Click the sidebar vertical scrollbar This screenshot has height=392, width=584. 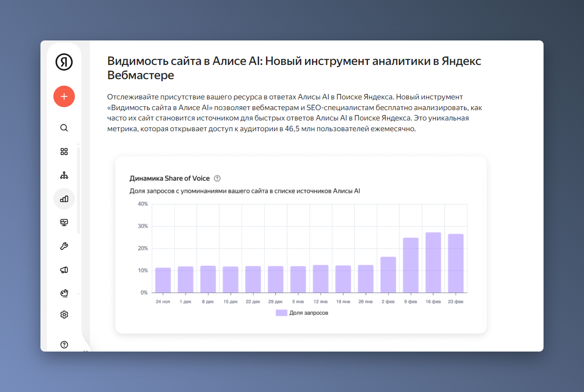coord(78,190)
